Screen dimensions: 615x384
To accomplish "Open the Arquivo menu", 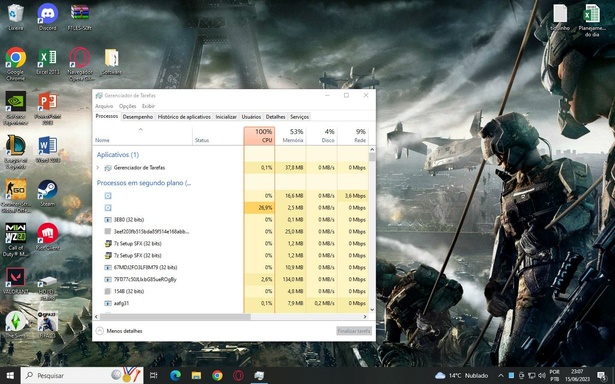I will (104, 106).
